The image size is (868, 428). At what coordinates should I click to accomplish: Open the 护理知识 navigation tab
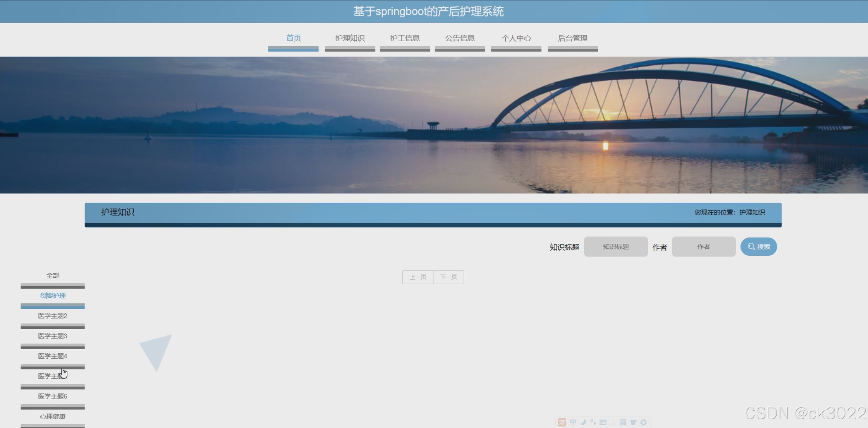pos(350,38)
